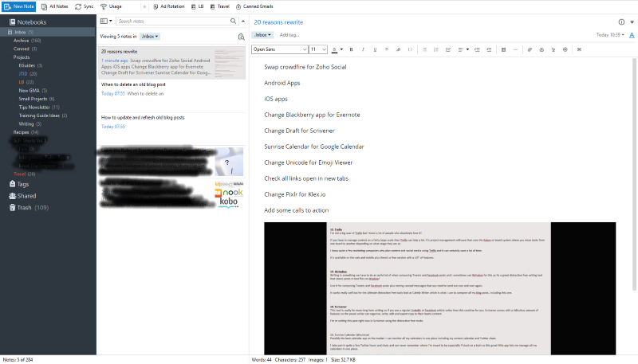Viewport: 638px width, 364px height.
Task: Insert a bulleted list
Action: click(424, 49)
